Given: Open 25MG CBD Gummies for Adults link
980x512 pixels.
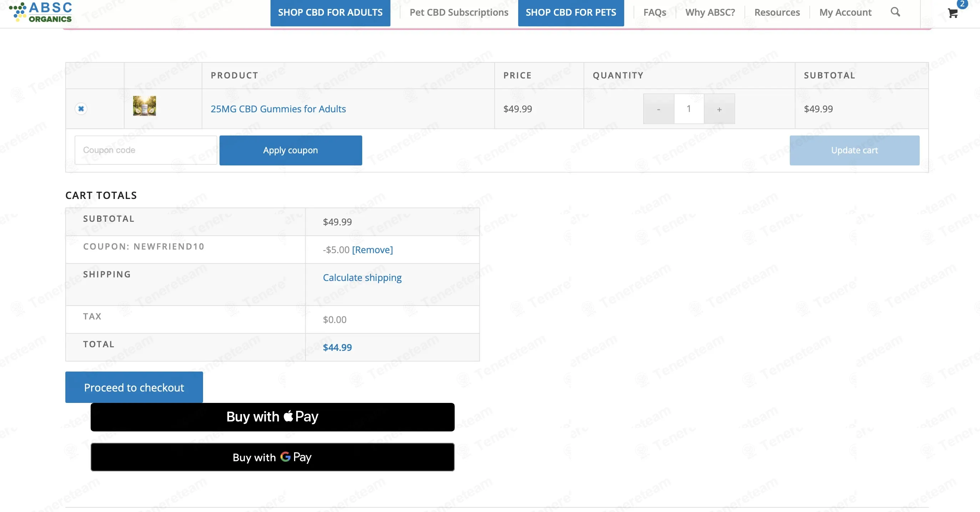Looking at the screenshot, I should pos(278,109).
